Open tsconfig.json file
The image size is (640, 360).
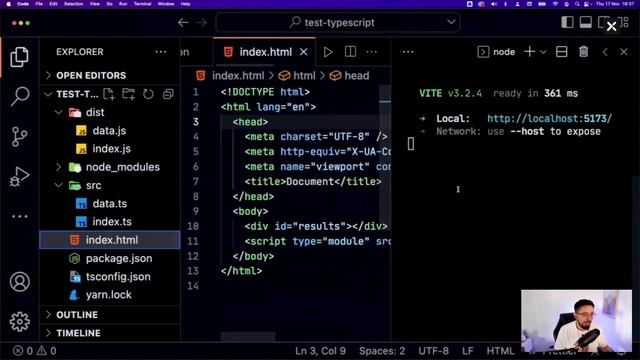pyautogui.click(x=110, y=276)
